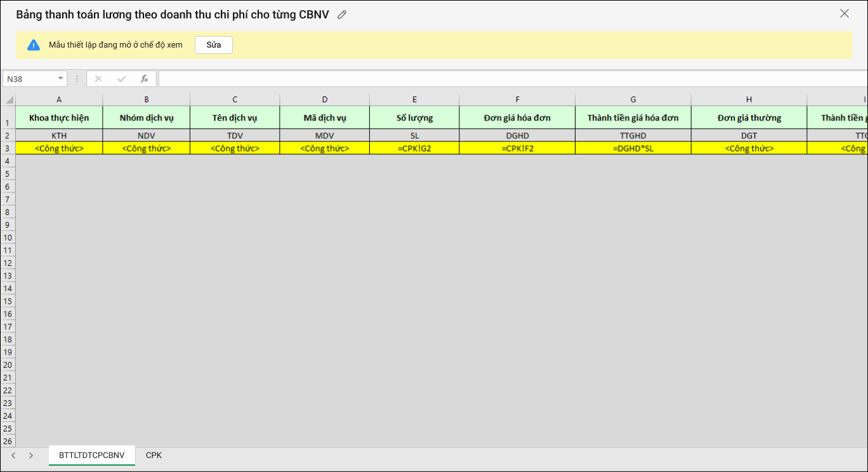Open the insert function fx icon

pyautogui.click(x=144, y=79)
